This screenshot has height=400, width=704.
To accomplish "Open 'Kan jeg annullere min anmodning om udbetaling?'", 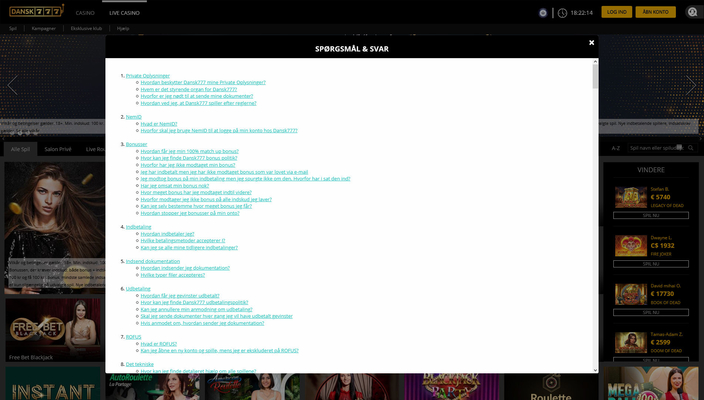I will coord(197,309).
